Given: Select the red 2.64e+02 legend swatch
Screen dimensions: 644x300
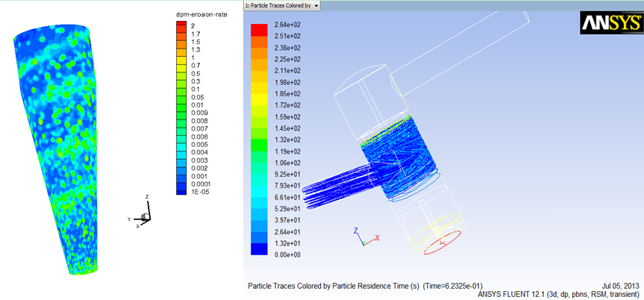Looking at the screenshot, I should [x=258, y=30].
